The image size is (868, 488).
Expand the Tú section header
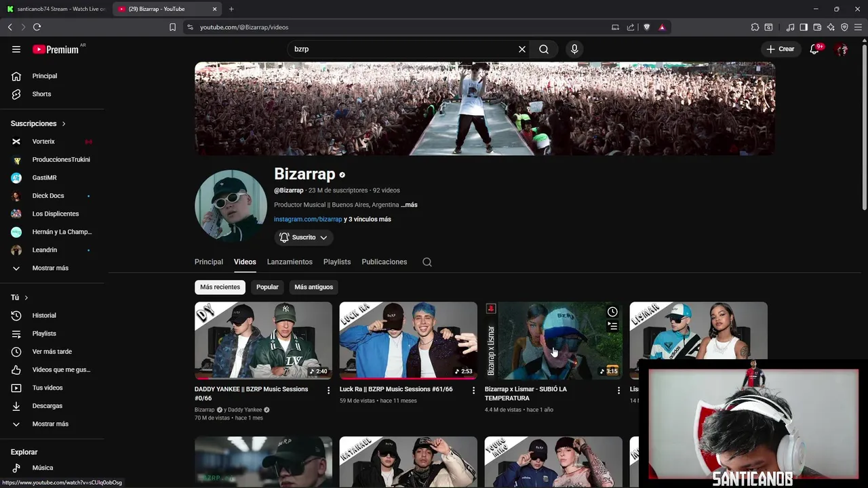click(19, 298)
